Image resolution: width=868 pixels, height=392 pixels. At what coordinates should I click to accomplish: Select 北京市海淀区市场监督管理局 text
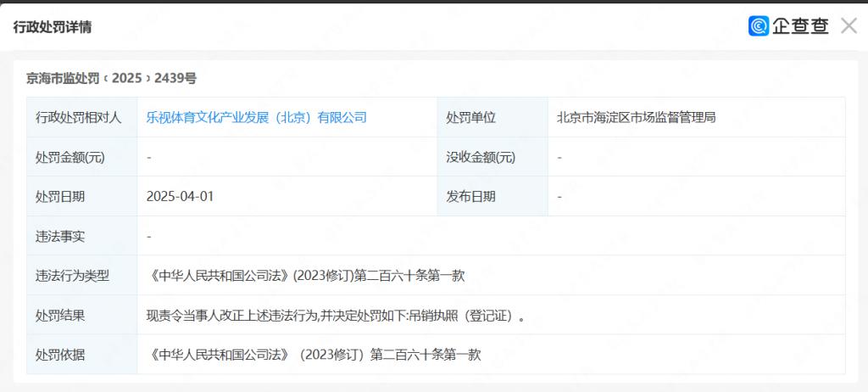pyautogui.click(x=636, y=118)
